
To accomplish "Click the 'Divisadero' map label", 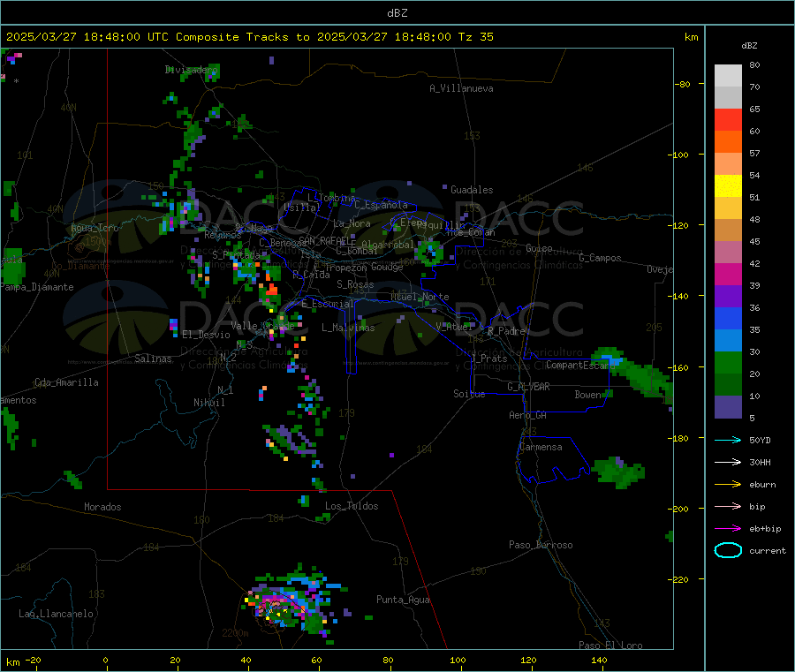I will (x=191, y=70).
